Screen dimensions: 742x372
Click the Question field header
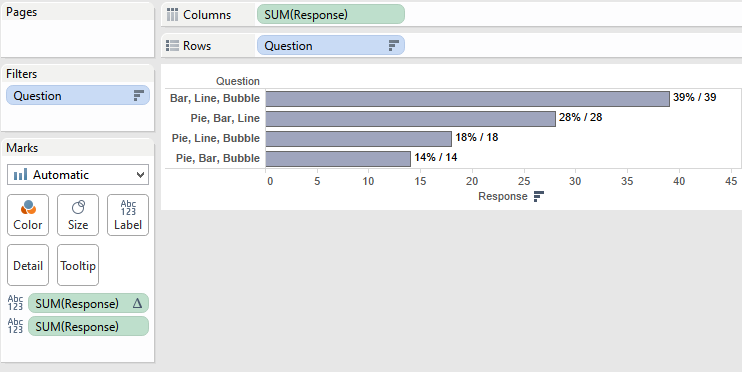tap(238, 81)
